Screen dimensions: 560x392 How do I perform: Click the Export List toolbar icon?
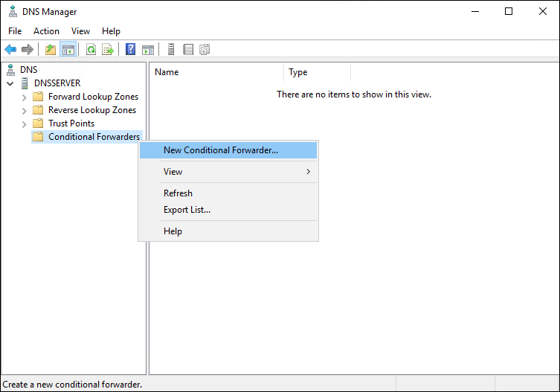point(108,49)
